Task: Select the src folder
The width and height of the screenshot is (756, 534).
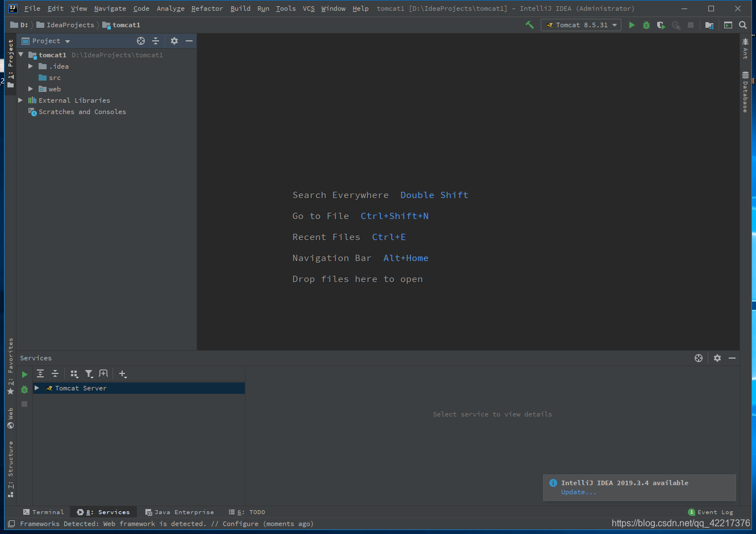Action: tap(55, 78)
